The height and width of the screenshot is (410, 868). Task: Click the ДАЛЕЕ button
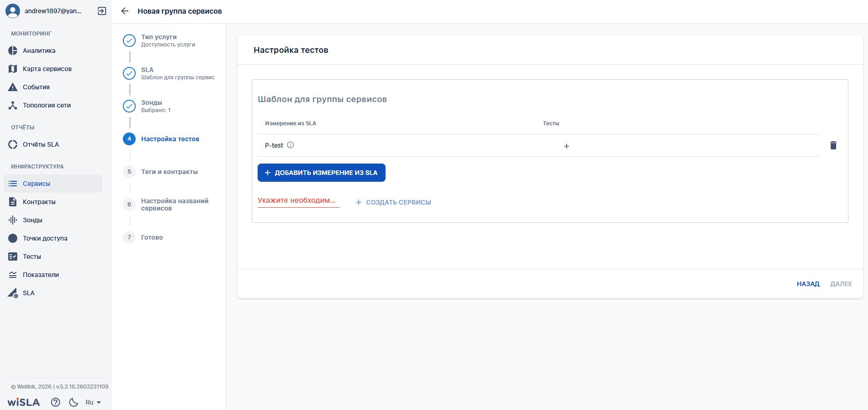coord(841,284)
